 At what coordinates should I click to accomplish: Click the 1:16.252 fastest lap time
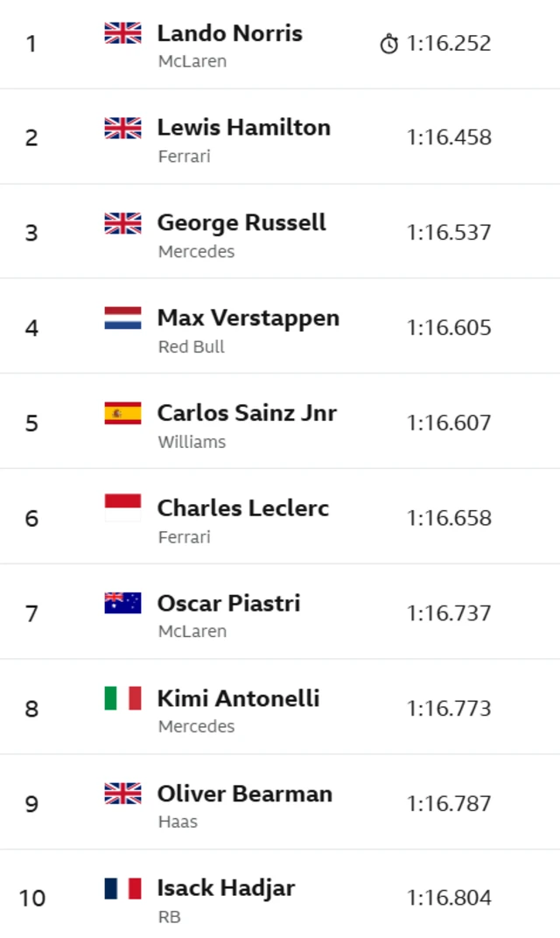(449, 44)
